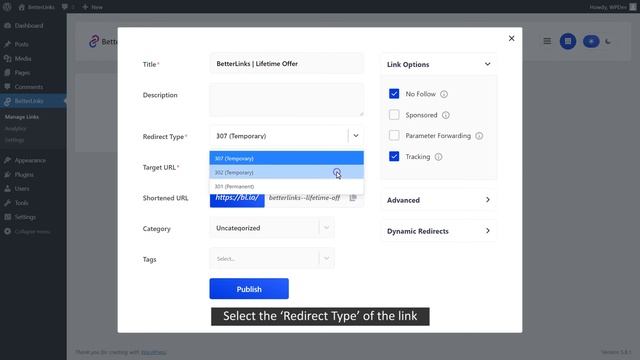Open Analytics submenu item
Viewport: 640px width, 360px height.
click(x=16, y=129)
